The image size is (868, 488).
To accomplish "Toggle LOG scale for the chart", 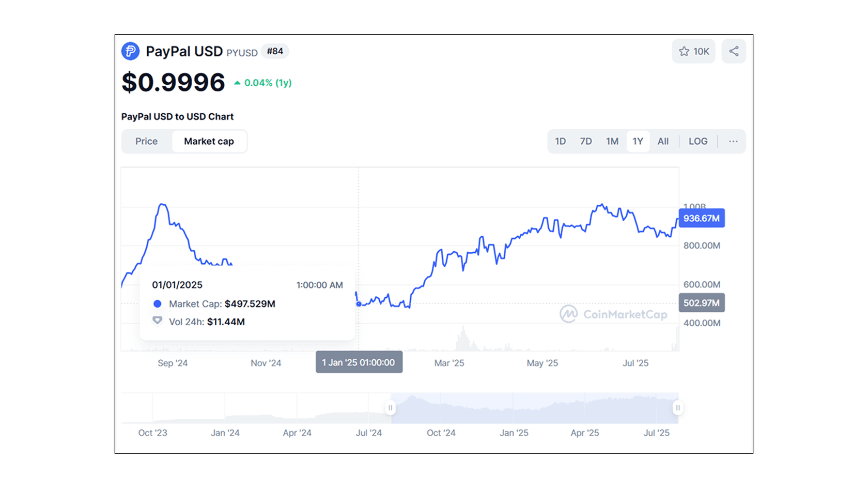I will coord(698,141).
